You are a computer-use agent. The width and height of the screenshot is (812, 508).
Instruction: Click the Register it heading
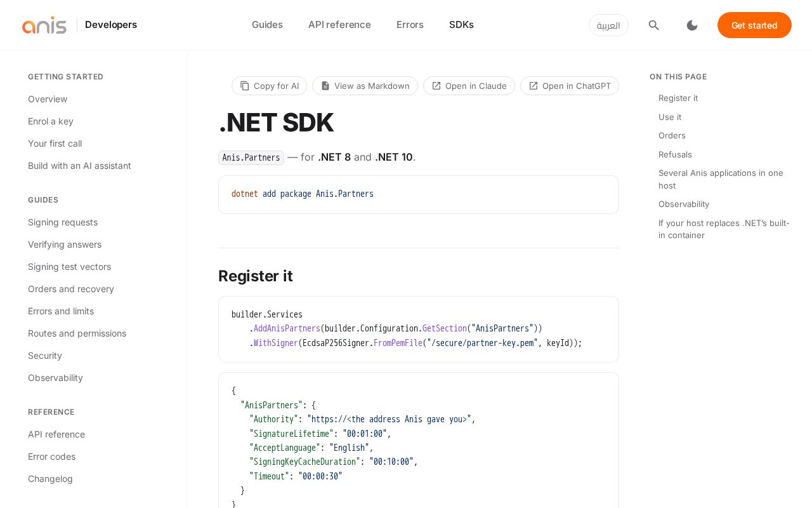tap(256, 276)
